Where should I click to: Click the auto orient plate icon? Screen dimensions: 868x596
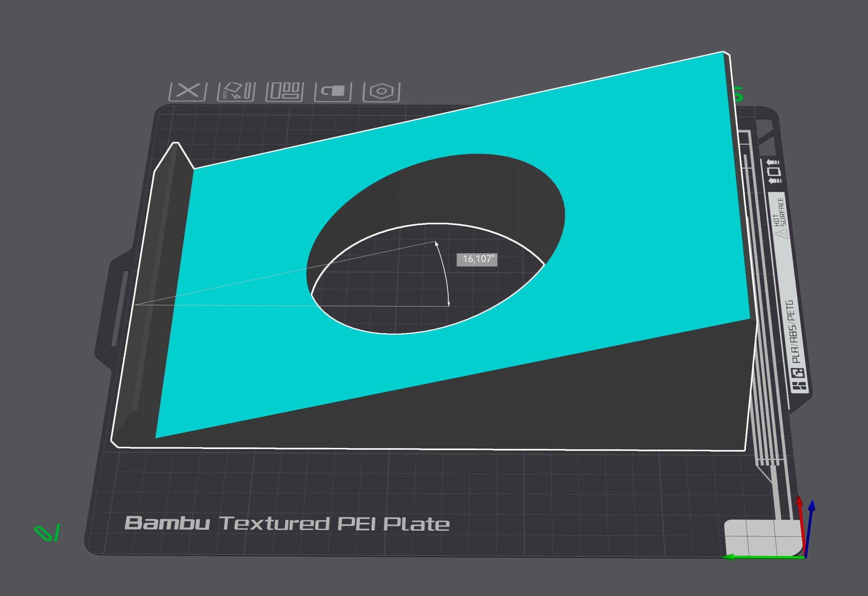236,92
